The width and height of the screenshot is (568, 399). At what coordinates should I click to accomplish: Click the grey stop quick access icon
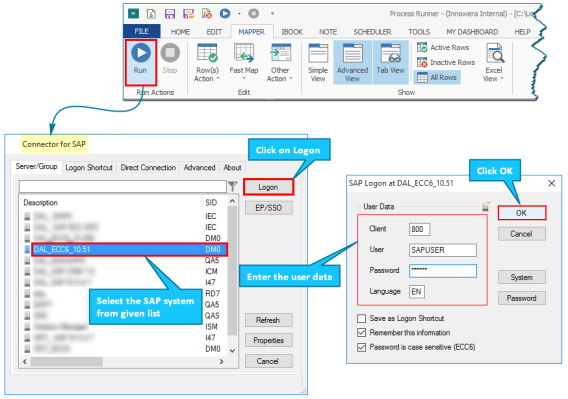[x=254, y=14]
